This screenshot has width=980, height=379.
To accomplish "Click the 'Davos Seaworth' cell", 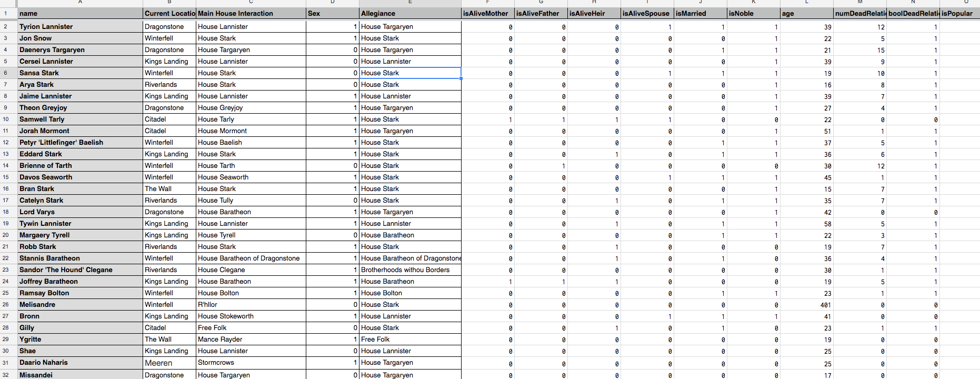I will click(80, 177).
